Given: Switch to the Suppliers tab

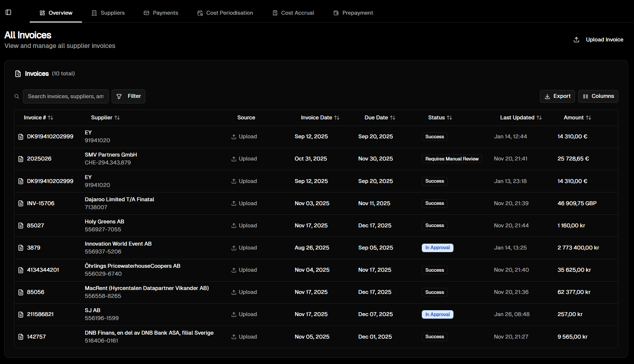Looking at the screenshot, I should [108, 13].
